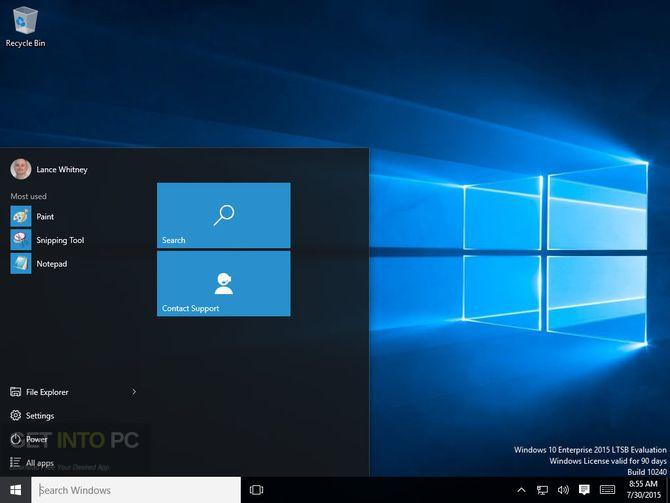Expand the File Explorer jump list arrow
Viewport: 670px width, 503px height.
[134, 391]
